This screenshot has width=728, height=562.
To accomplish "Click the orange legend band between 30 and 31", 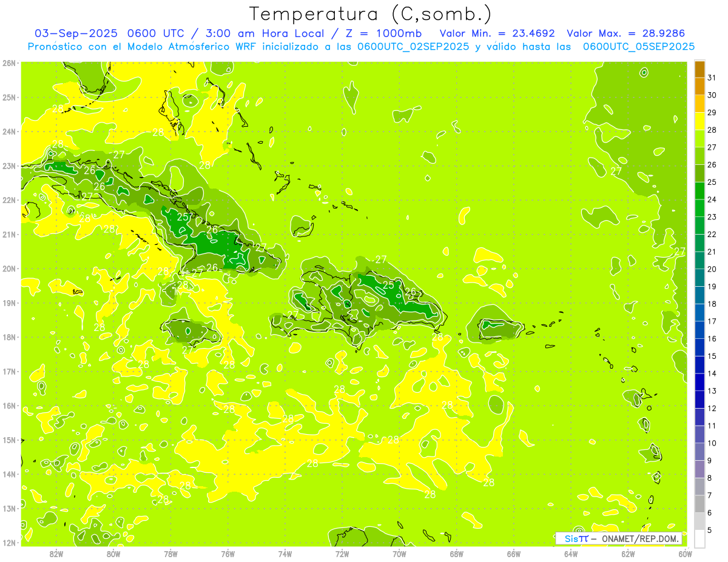I will tap(699, 87).
